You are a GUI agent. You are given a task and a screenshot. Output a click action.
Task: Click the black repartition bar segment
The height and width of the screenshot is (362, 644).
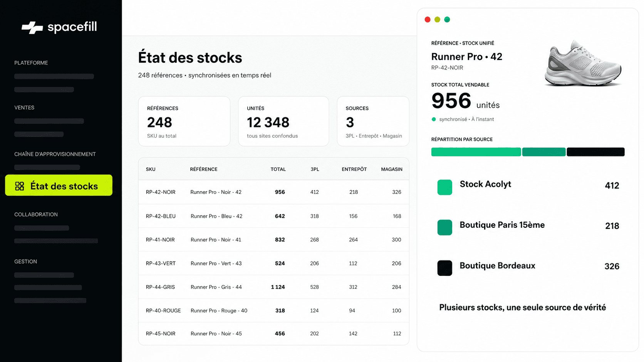(595, 152)
